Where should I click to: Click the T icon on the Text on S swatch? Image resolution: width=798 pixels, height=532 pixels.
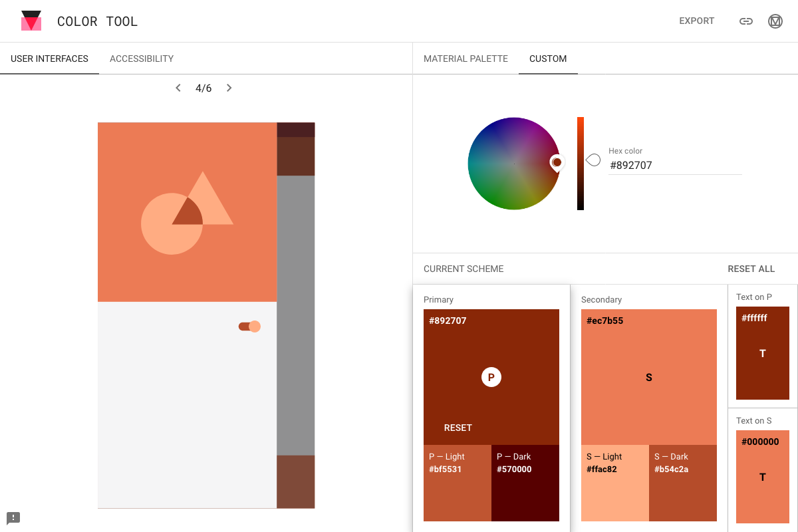[x=762, y=477]
